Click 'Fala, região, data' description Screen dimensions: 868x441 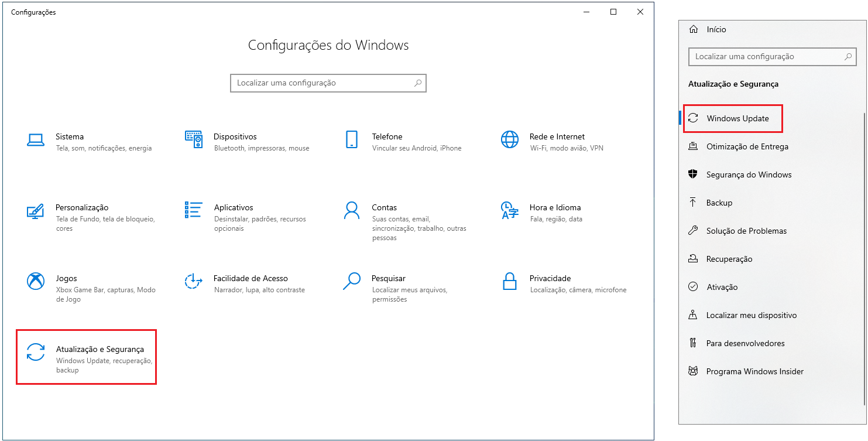coord(556,219)
